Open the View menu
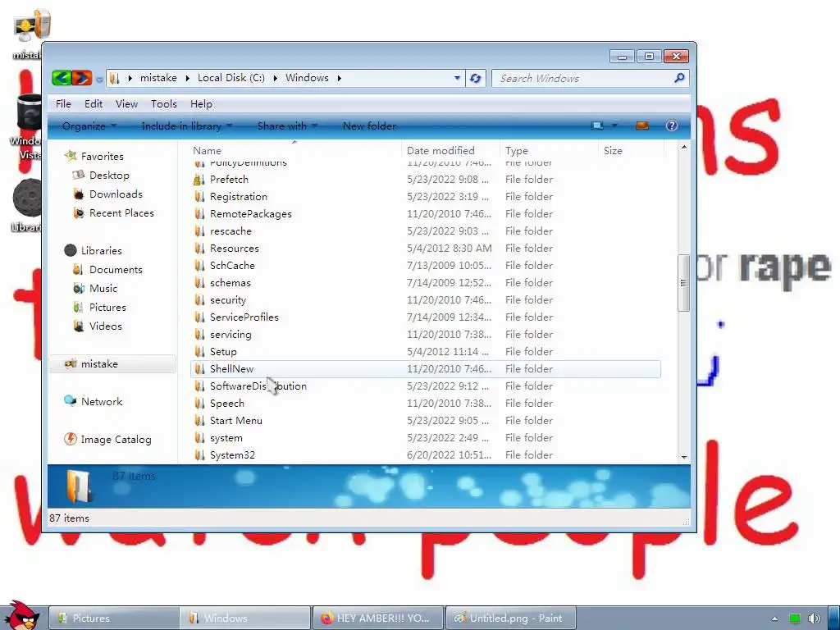Screen dimensions: 840x630 (126, 104)
